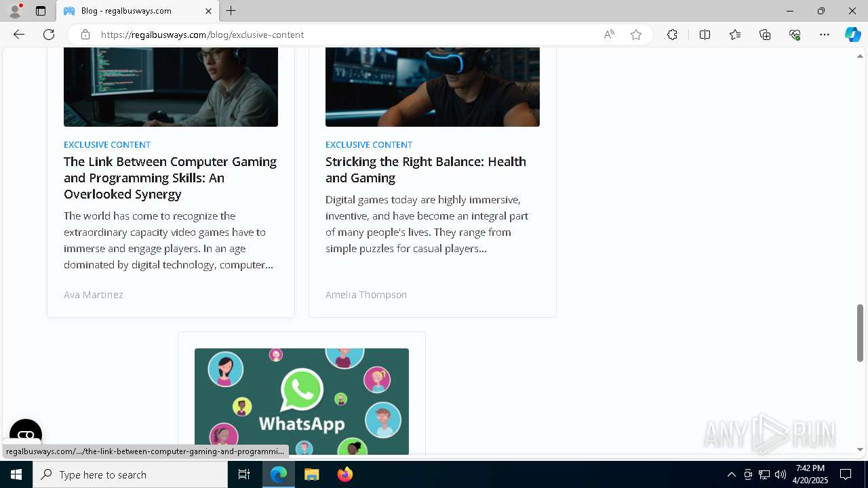Launch Firefox from taskbar
Viewport: 868px width, 488px height.
(344, 474)
